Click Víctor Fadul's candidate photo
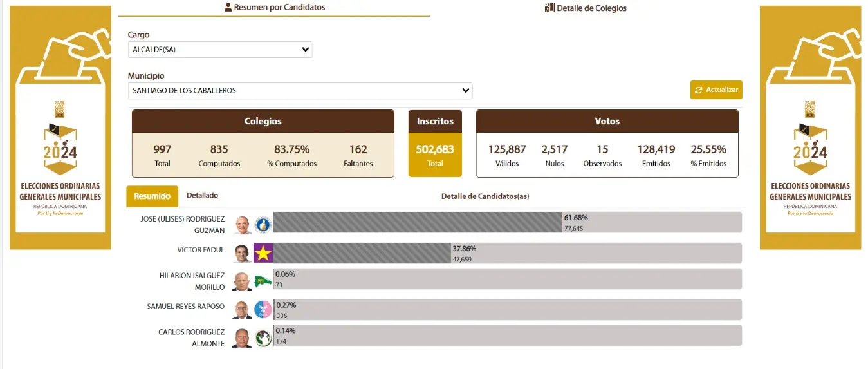 243,253
